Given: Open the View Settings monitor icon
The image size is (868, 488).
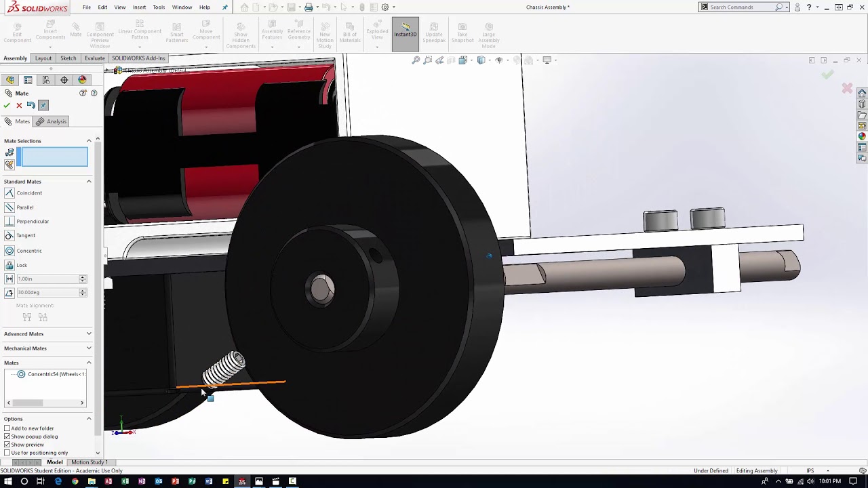Looking at the screenshot, I should tap(549, 60).
